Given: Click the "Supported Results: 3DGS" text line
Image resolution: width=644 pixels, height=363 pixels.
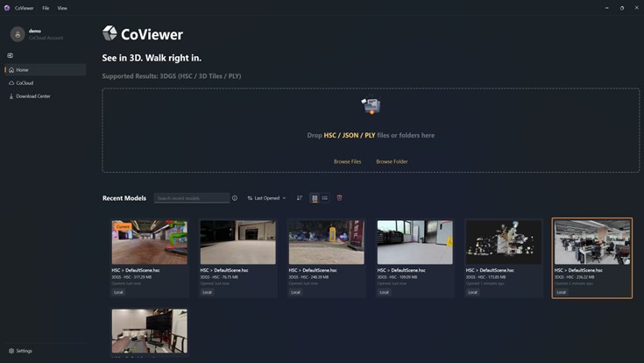Looking at the screenshot, I should click(x=172, y=76).
